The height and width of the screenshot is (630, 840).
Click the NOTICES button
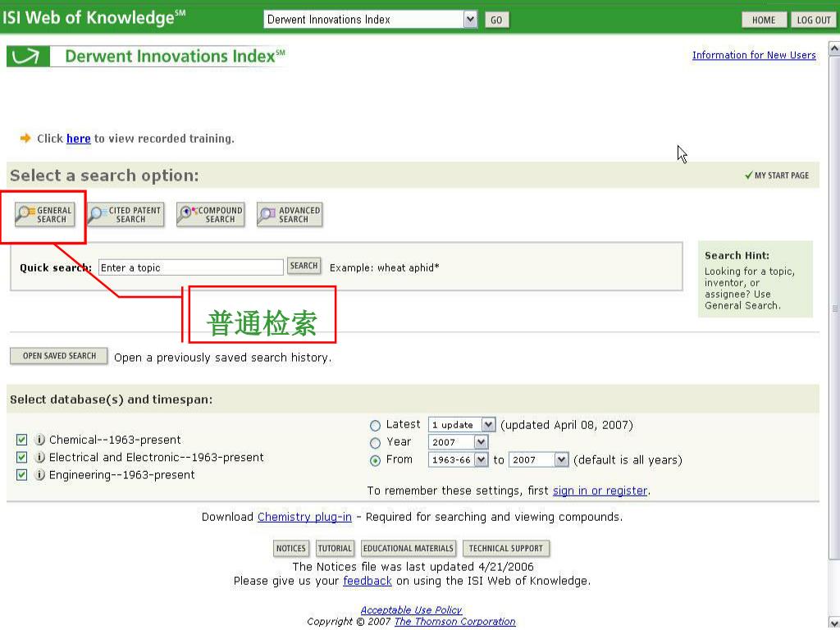(x=291, y=549)
